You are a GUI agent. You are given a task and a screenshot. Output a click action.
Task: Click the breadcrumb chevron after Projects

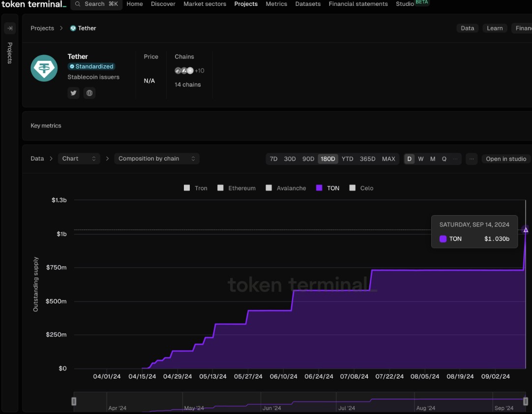click(x=61, y=28)
